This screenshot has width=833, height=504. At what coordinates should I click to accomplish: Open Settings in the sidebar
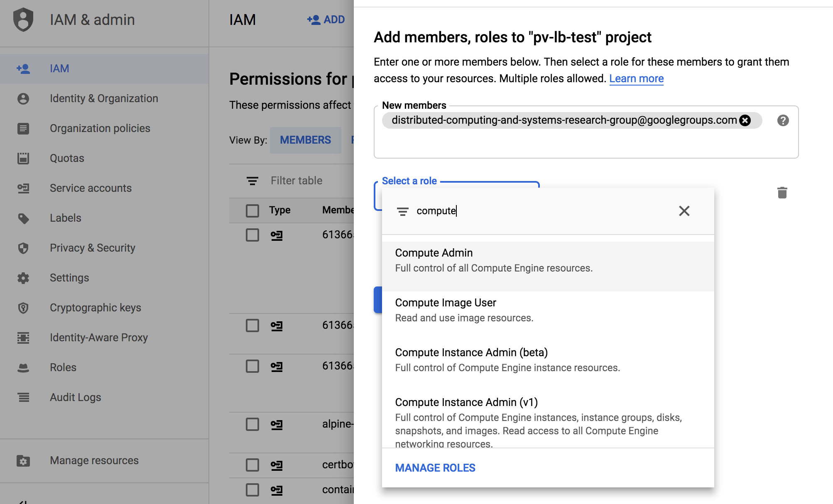click(104, 278)
